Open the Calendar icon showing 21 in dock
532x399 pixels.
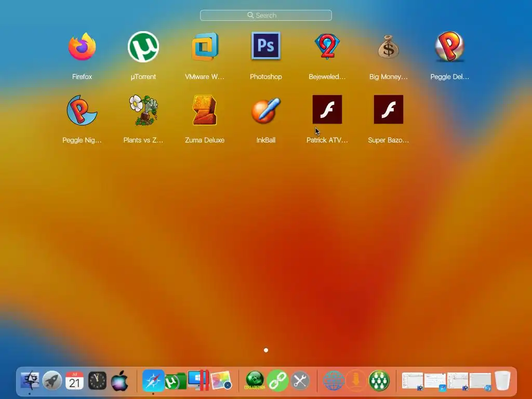tap(75, 381)
